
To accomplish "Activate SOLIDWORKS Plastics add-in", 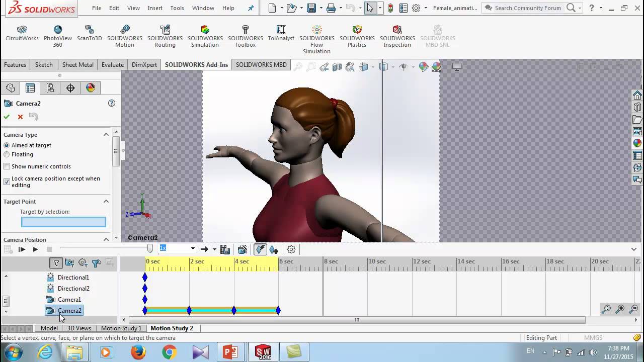I will [x=357, y=37].
